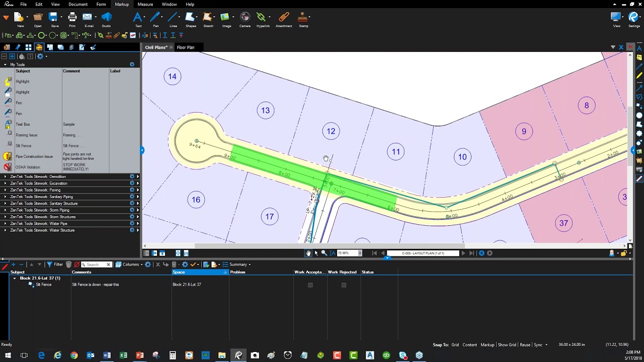Image resolution: width=644 pixels, height=362 pixels.
Task: Click the trash icon in markups list toolbar
Action: click(x=68, y=264)
